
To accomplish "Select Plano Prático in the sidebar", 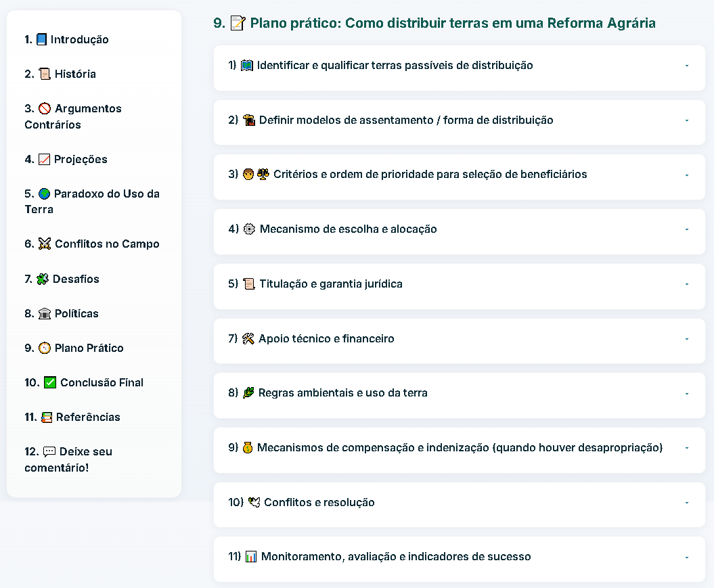I will pos(74,348).
